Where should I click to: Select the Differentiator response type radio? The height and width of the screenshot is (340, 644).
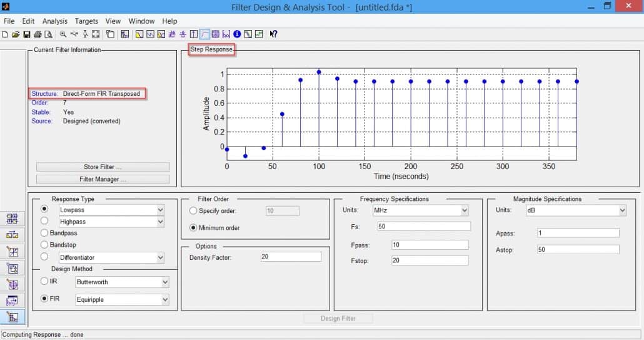pyautogui.click(x=44, y=257)
